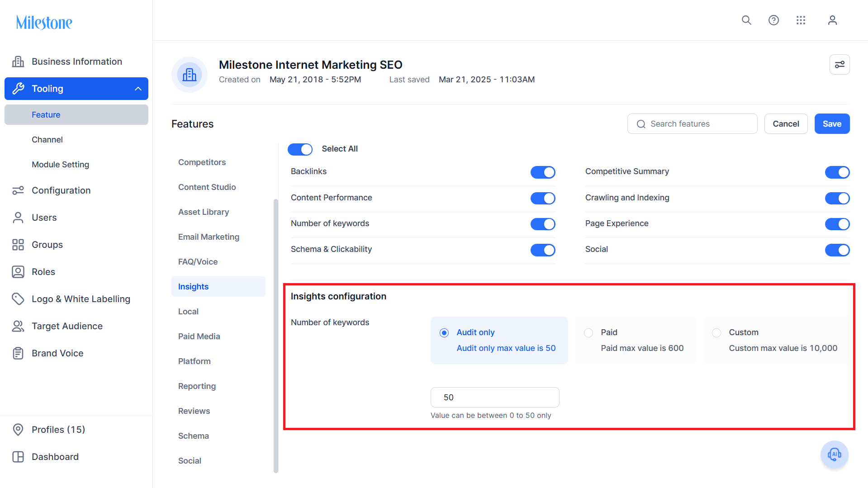Click the Save button
The image size is (868, 488).
pyautogui.click(x=832, y=124)
